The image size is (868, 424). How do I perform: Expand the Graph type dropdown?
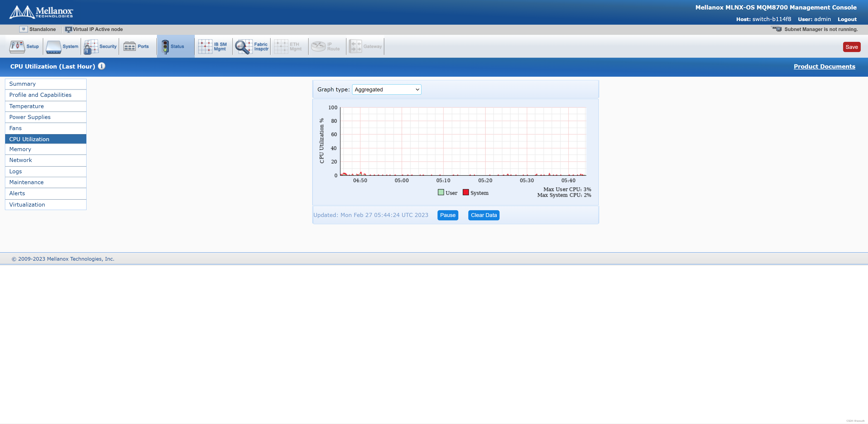[387, 90]
